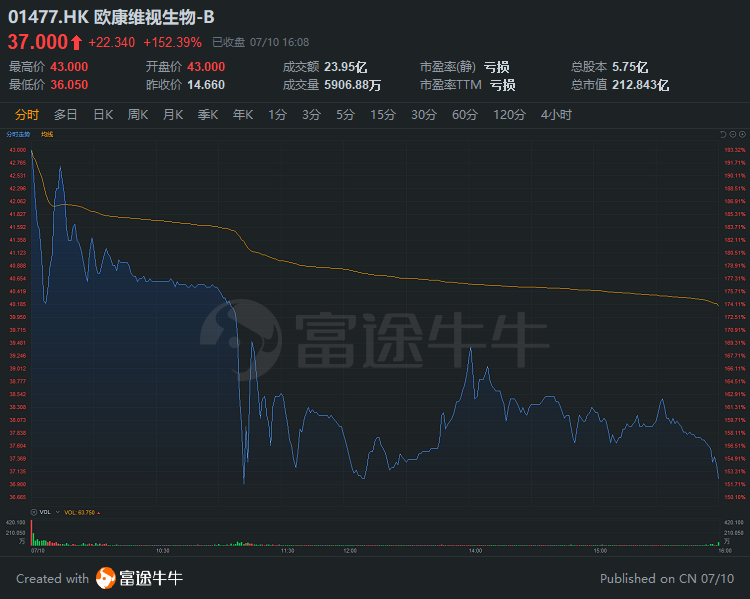Select the 3分 interval tab
Screen dimensions: 750x599
tap(311, 115)
